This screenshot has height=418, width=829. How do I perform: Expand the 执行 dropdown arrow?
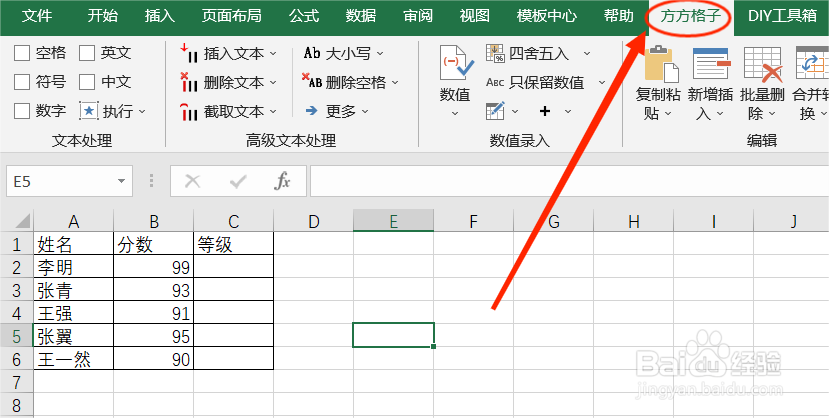pyautogui.click(x=142, y=112)
